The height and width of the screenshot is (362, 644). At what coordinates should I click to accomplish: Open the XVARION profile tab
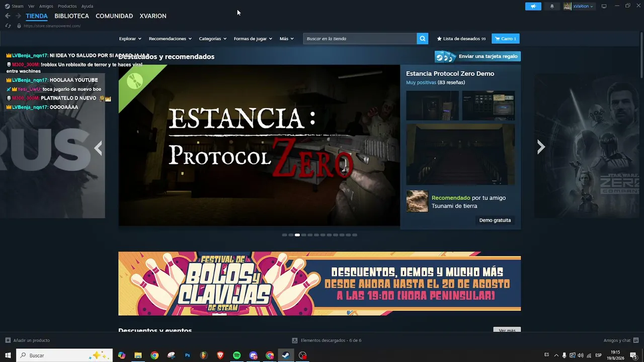153,16
